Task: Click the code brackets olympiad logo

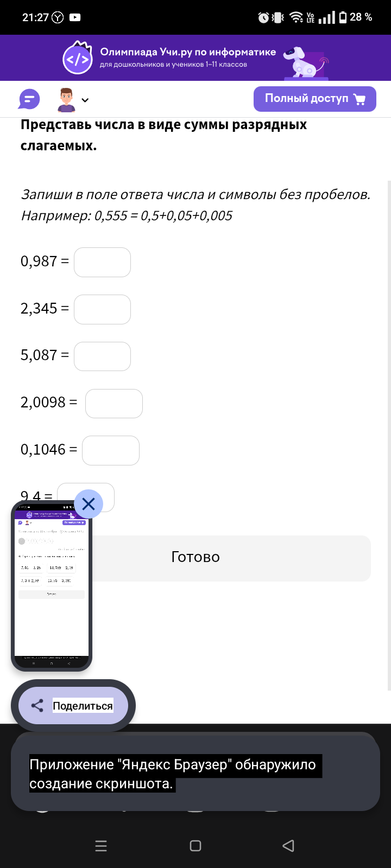Action: click(x=78, y=58)
